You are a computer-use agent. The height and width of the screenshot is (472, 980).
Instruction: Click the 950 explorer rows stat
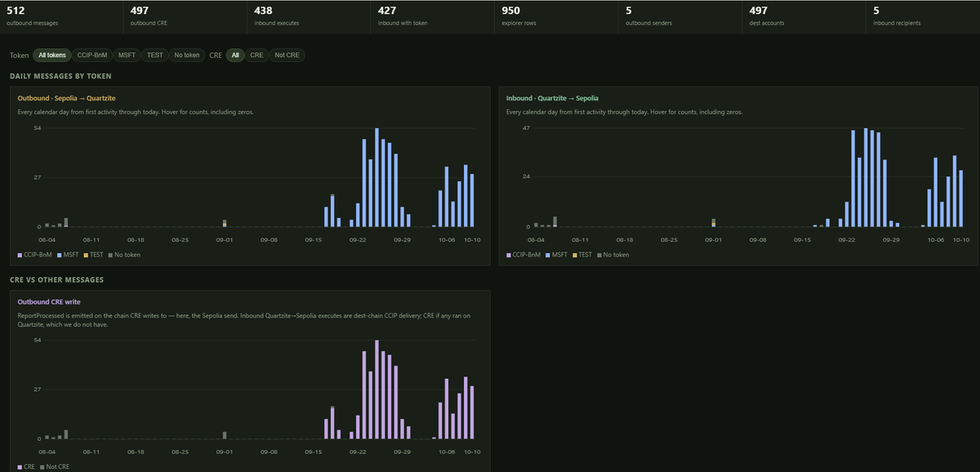point(556,16)
